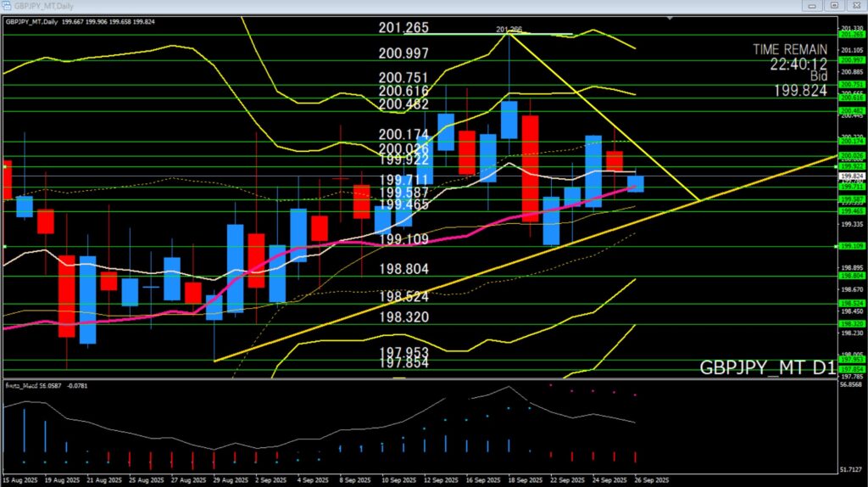
Task: Select the 201.266 high price annotation
Action: (x=509, y=31)
